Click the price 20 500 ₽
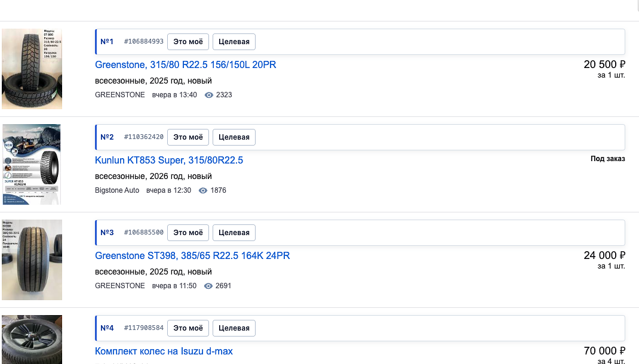The height and width of the screenshot is (364, 639). point(604,64)
